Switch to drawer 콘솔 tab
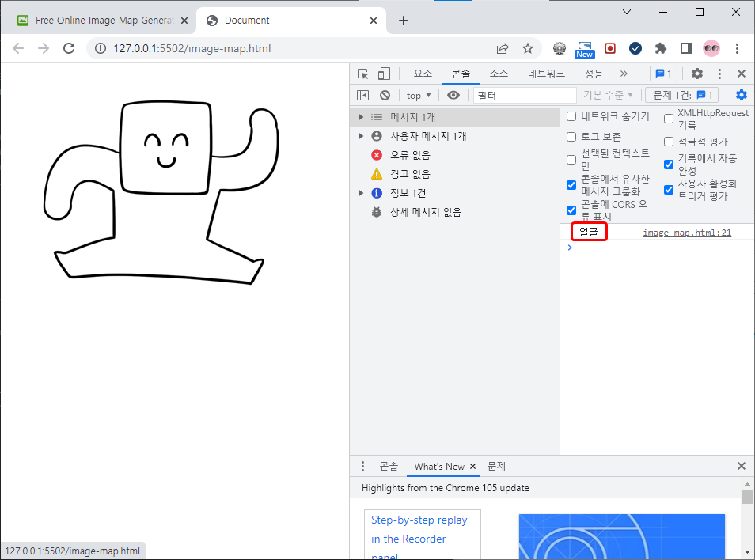This screenshot has height=560, width=755. (389, 466)
